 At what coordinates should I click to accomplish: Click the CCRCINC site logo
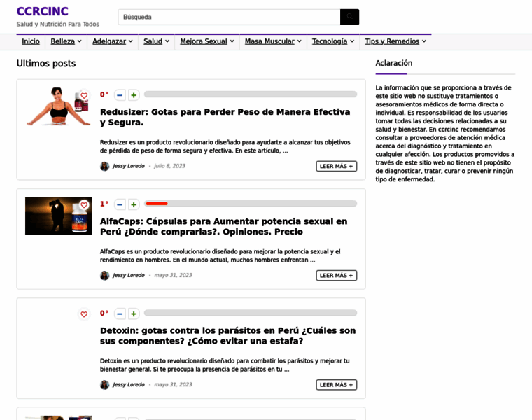coord(43,11)
